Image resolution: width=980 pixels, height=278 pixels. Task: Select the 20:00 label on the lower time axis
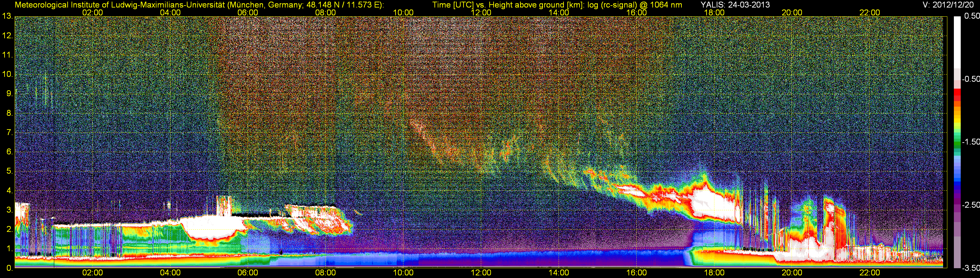792,273
